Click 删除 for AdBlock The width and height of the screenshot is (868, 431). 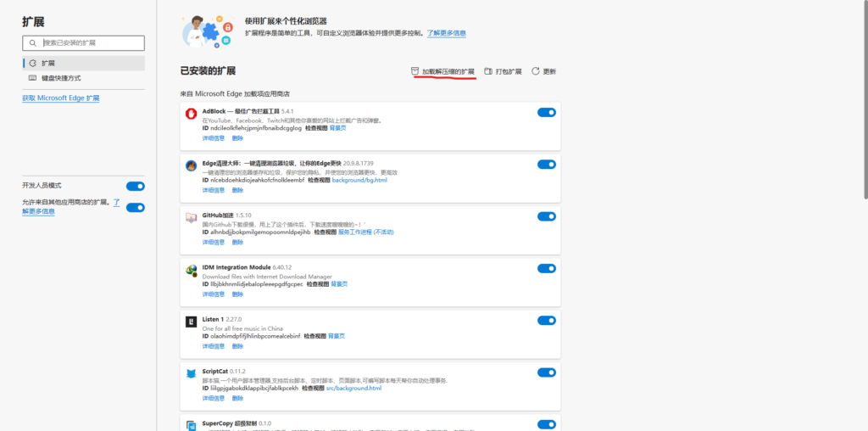pos(237,138)
